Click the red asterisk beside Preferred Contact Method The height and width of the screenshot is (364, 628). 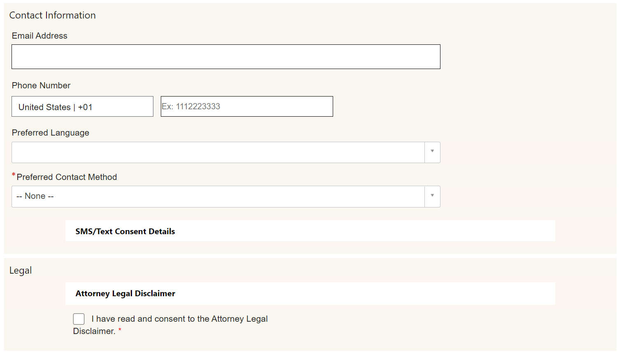click(14, 175)
